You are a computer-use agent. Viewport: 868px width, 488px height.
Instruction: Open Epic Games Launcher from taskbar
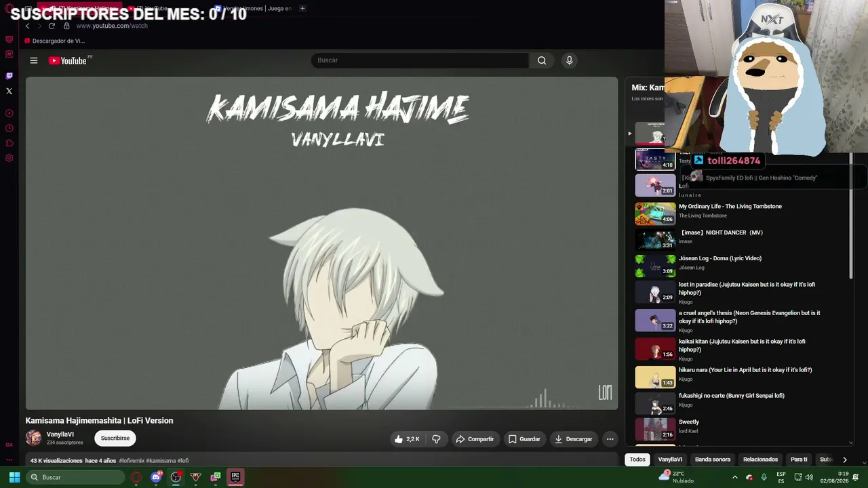[235, 477]
